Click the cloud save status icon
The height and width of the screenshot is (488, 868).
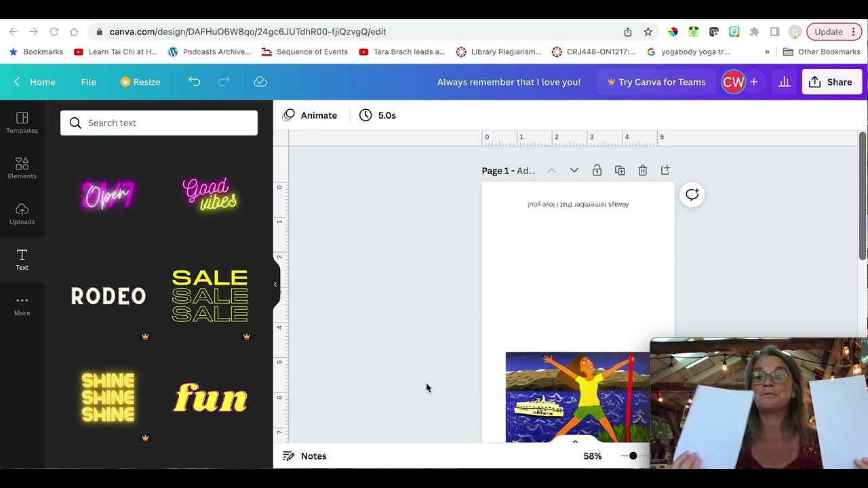coord(260,82)
